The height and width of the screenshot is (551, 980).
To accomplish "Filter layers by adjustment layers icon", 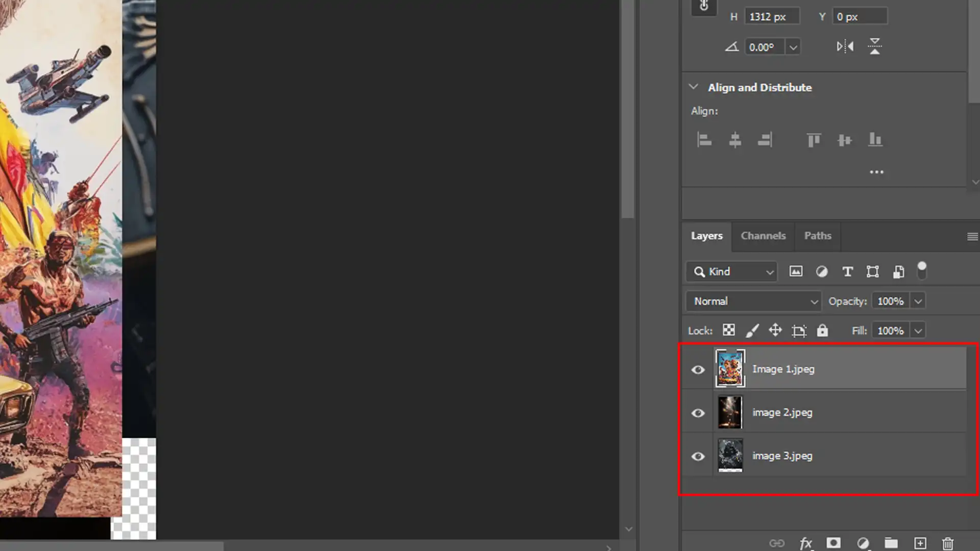I will 822,271.
